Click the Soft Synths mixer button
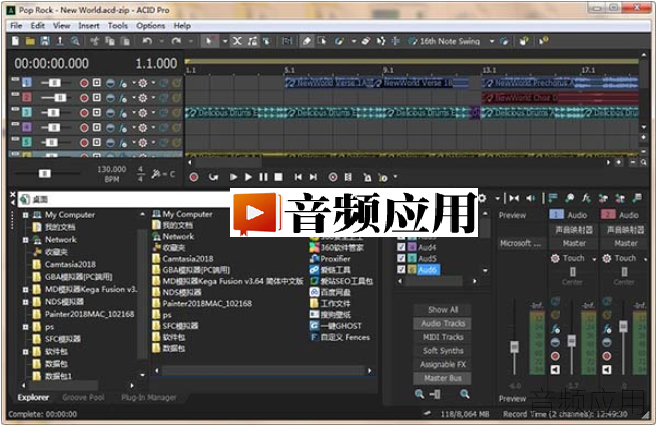This screenshot has width=657, height=426. coord(443,351)
